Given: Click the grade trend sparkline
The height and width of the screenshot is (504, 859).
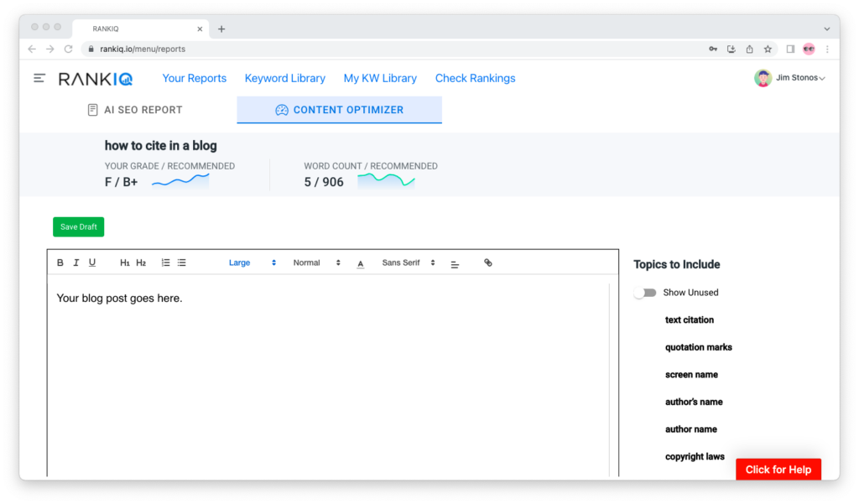Looking at the screenshot, I should coord(180,181).
